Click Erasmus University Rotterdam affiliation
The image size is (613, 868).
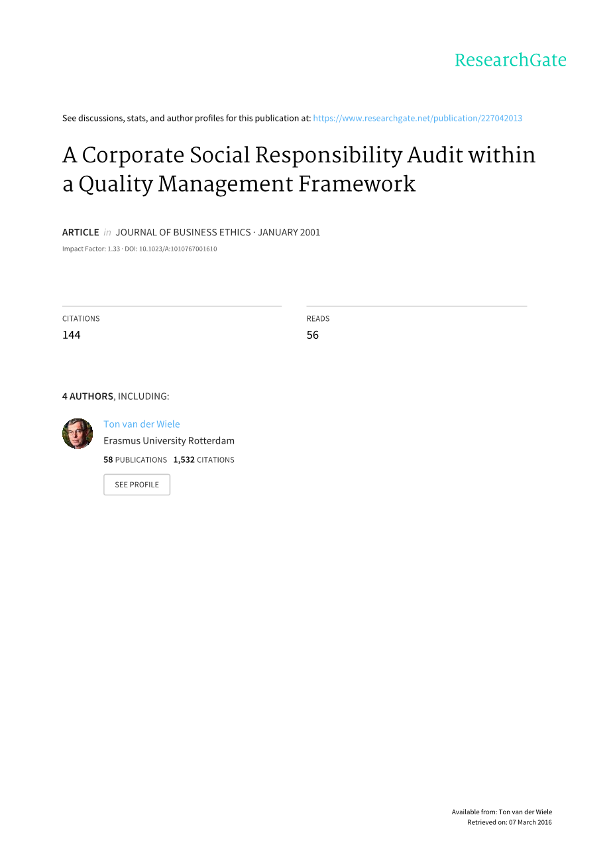coord(169,441)
